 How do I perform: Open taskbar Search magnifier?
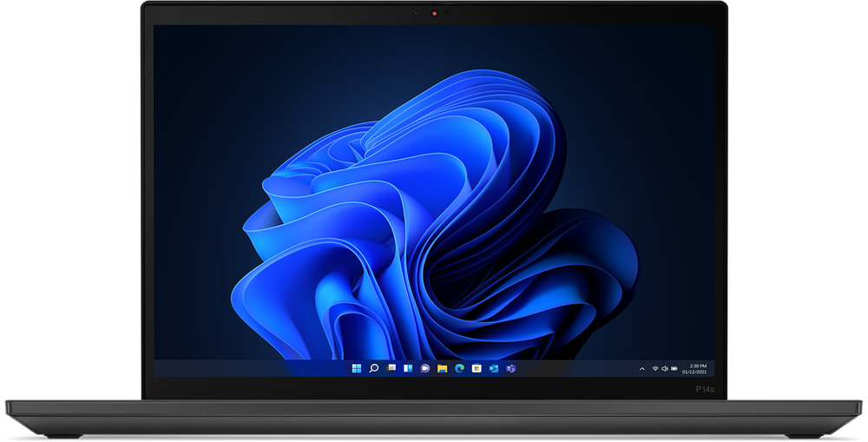coord(373,368)
